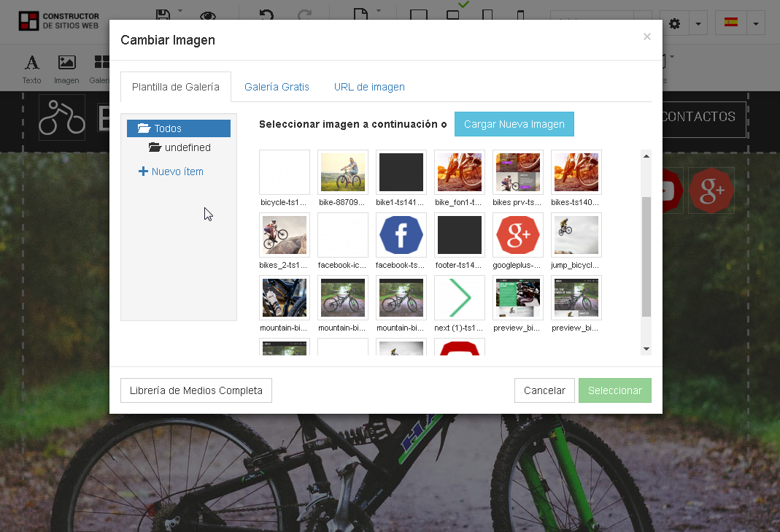
Task: Click the Nuevo ítem link
Action: point(171,171)
